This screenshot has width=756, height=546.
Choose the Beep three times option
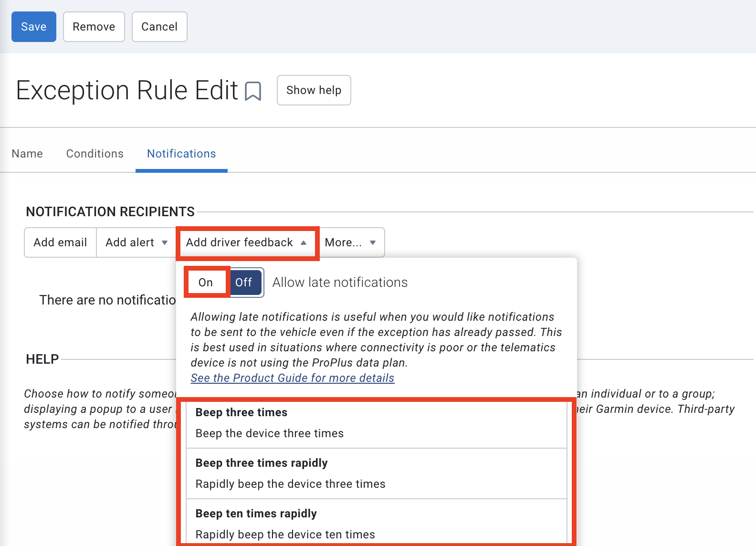coord(377,423)
